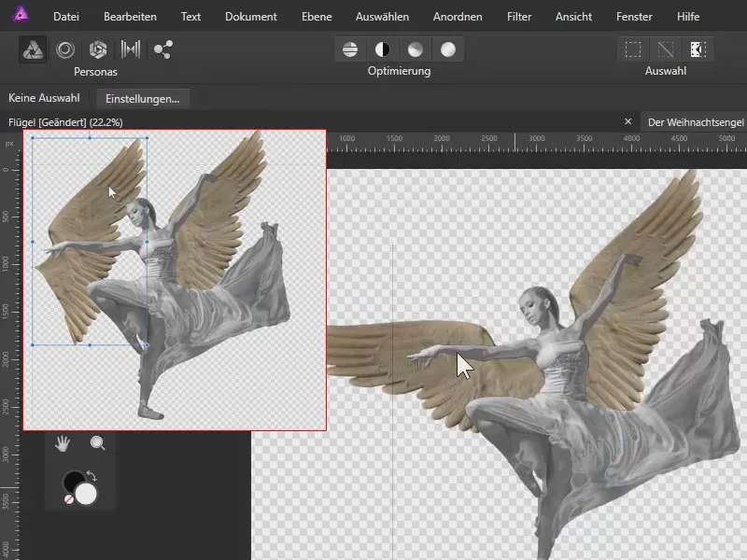Image resolution: width=747 pixels, height=560 pixels.
Task: Apply Auto White Balance optimization
Action: point(448,49)
